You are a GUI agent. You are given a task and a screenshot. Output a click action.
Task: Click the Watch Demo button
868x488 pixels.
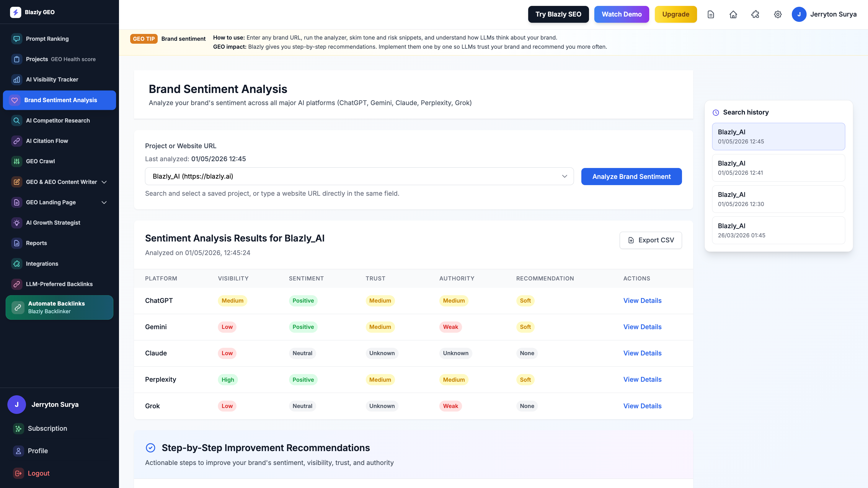[x=621, y=14]
